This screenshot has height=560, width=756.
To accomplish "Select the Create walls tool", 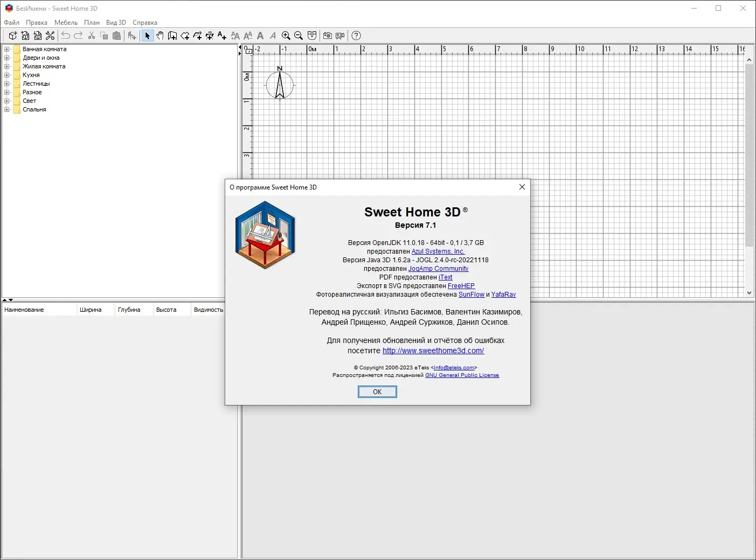I will point(172,36).
